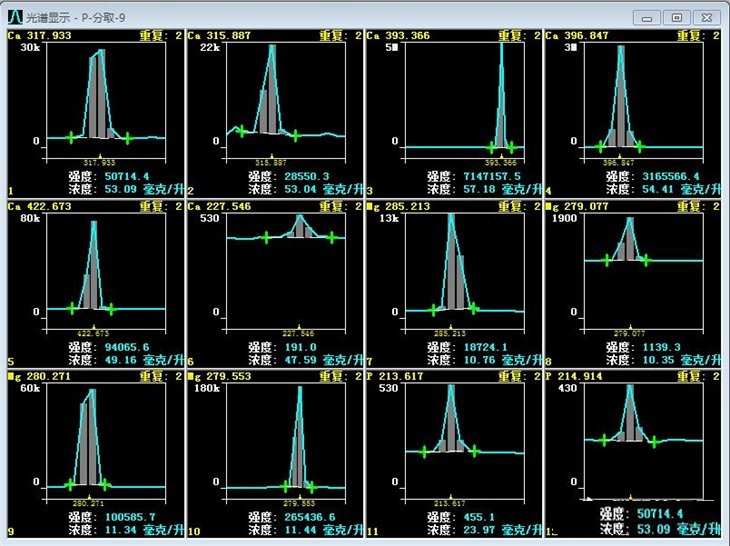730x546 pixels.
Task: Click intensity value 1139.3
Action: [x=661, y=347]
